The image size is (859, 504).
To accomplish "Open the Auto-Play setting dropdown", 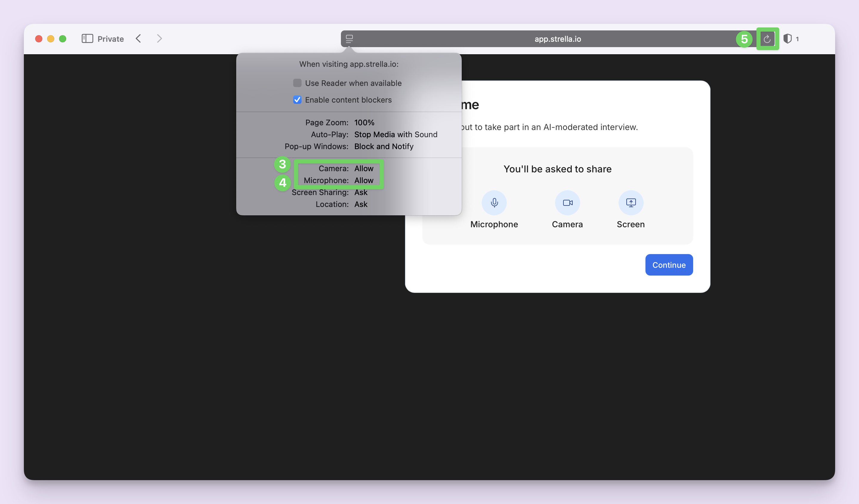I will (395, 134).
